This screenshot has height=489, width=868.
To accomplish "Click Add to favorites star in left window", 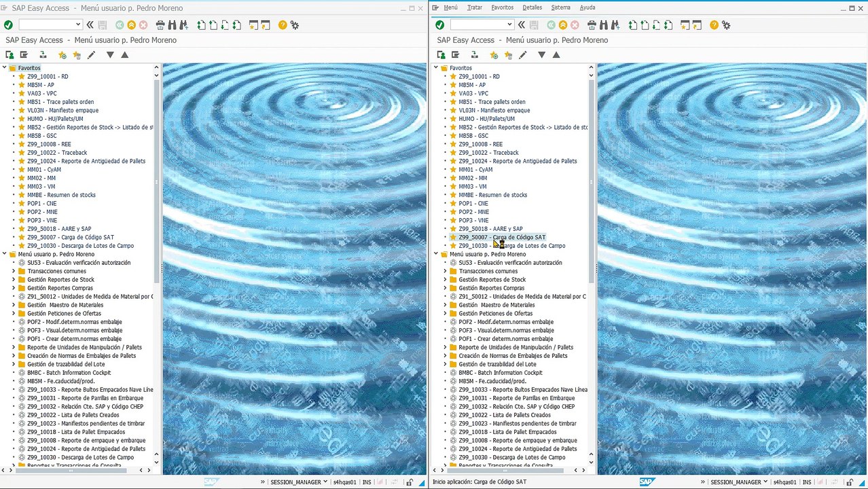I will pyautogui.click(x=62, y=55).
